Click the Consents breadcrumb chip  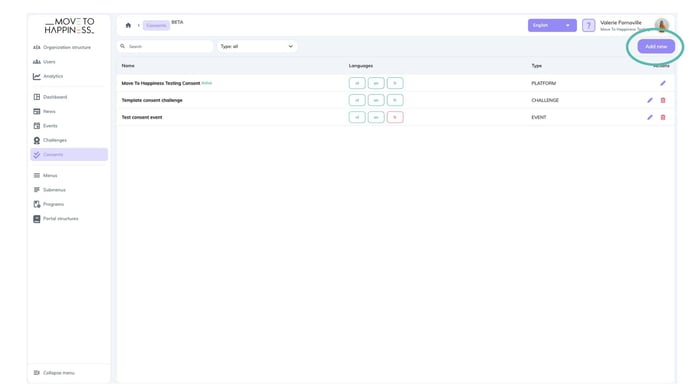[156, 25]
